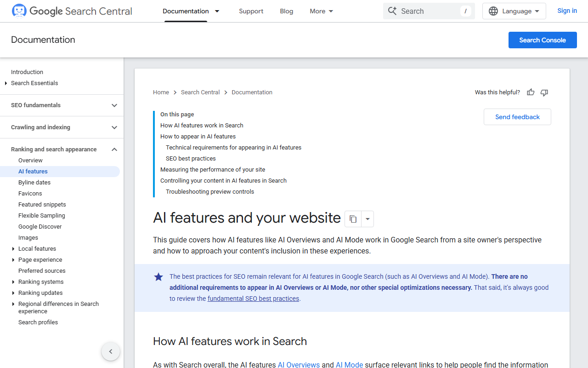Click the Sign in link
This screenshot has height=368, width=588.
[567, 11]
